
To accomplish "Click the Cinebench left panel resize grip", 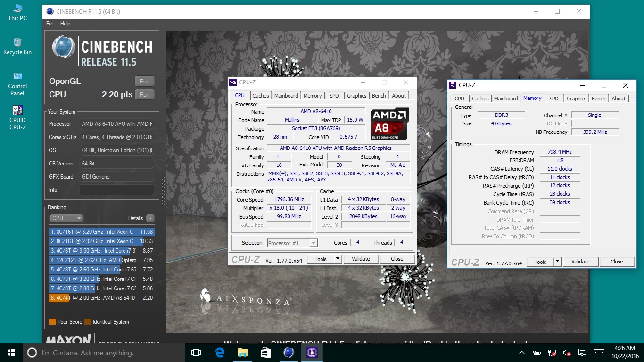I will coord(163,191).
